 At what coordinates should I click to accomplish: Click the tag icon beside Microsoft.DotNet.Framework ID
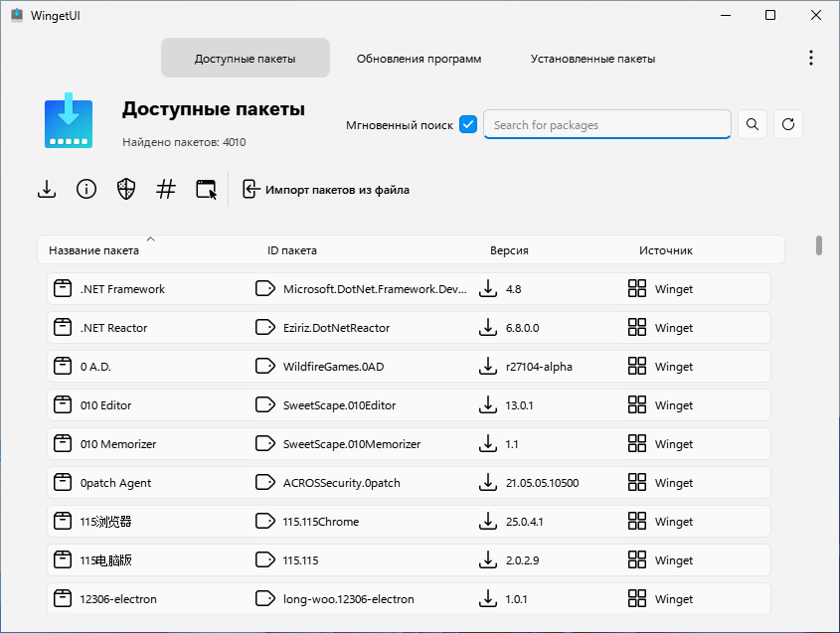tap(265, 288)
